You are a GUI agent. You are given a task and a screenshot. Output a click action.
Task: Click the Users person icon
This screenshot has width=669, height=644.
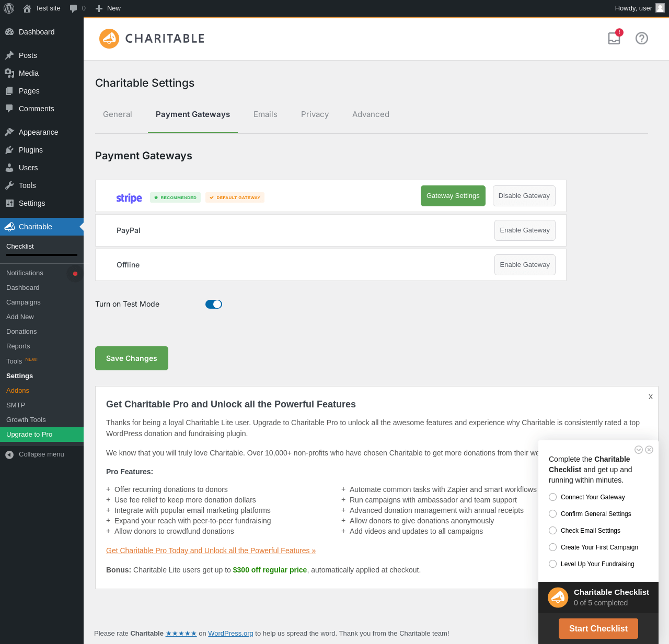(x=9, y=168)
